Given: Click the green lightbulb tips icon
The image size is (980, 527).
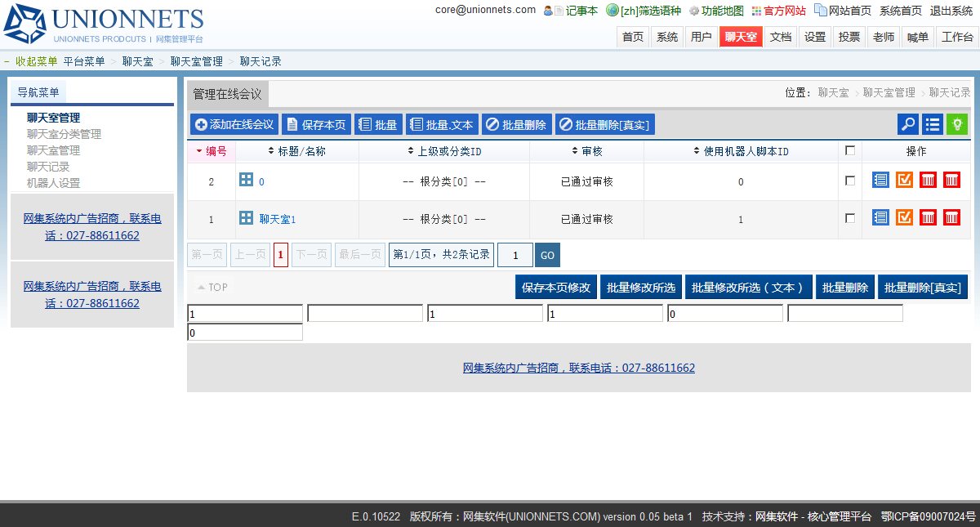Looking at the screenshot, I should point(956,124).
